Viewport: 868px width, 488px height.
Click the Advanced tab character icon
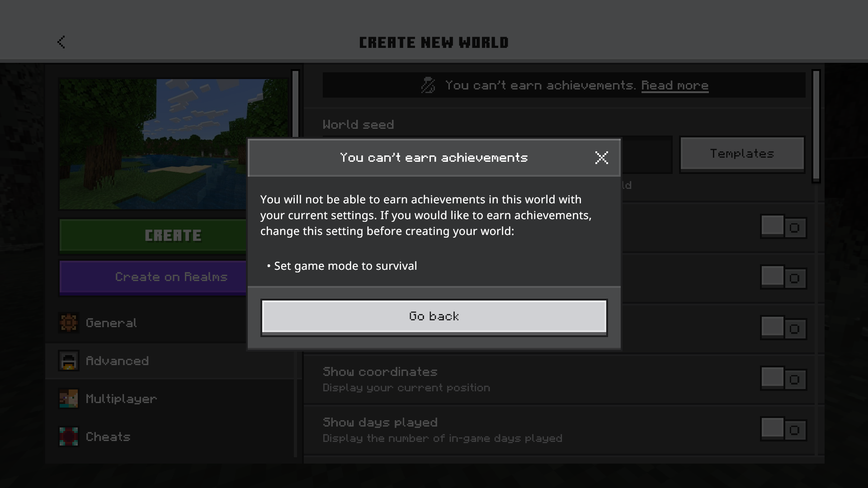pos(69,361)
